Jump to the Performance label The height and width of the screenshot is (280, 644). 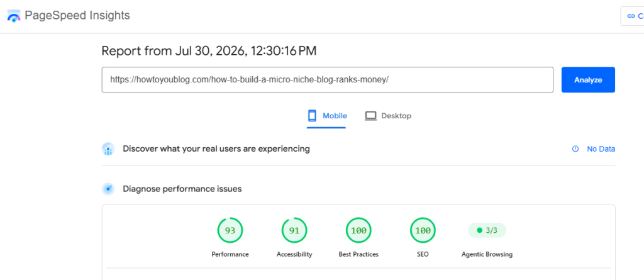point(230,254)
